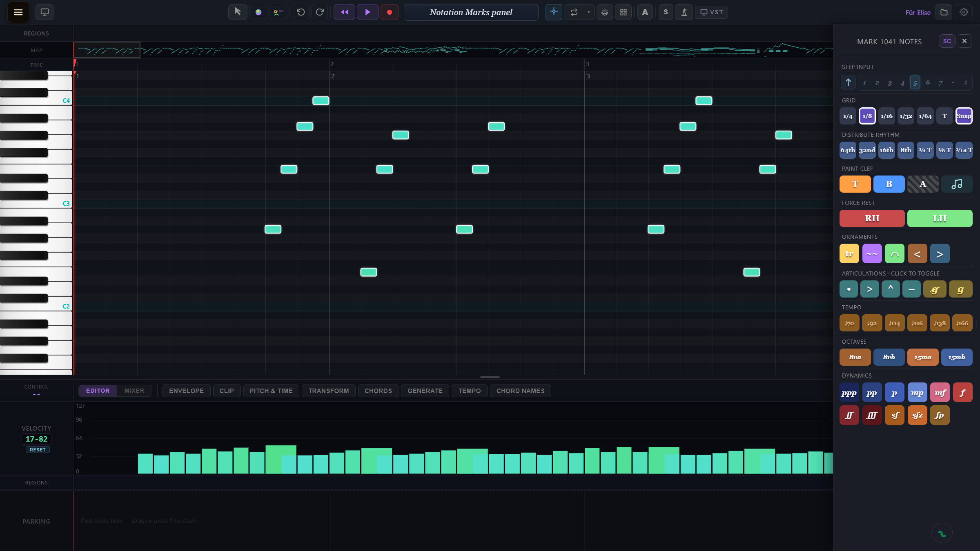980x551 pixels.
Task: Open the GENERATE tab
Action: (x=425, y=391)
